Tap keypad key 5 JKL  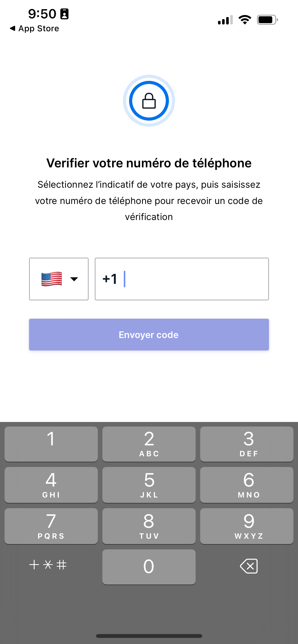149,485
